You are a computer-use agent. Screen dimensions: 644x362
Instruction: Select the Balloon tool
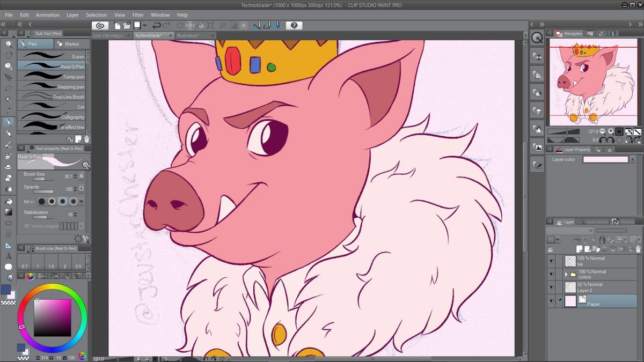9,267
